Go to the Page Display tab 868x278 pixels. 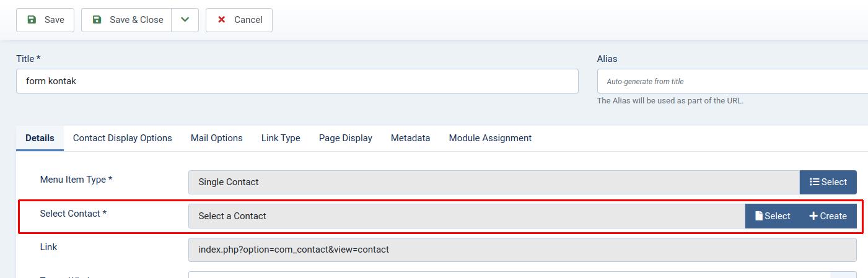[345, 138]
